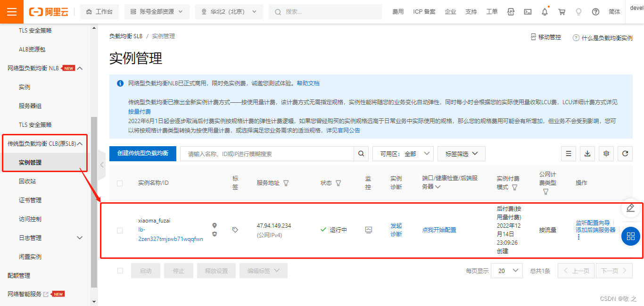Viewport: 644px width, 306px height.
Task: Expand the 日志管理 submenu
Action: point(80,238)
